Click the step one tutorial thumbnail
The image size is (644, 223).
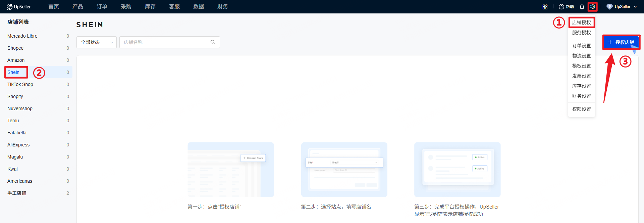[x=231, y=170]
